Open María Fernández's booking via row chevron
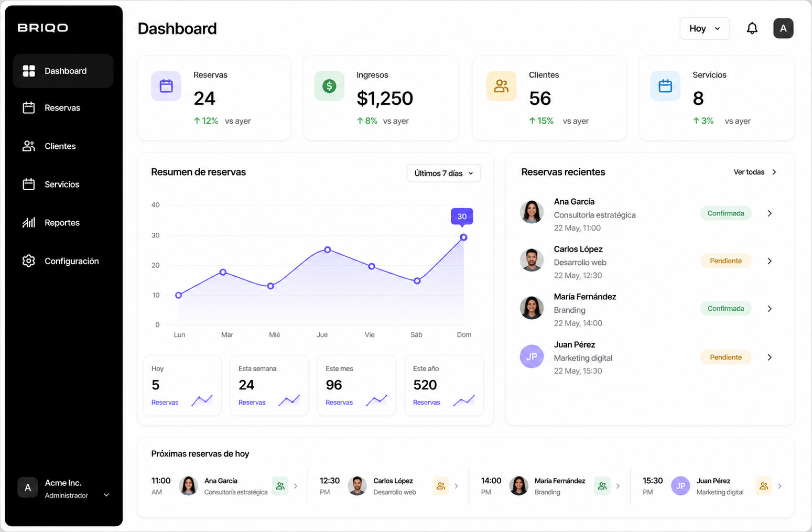The width and height of the screenshot is (812, 532). (x=770, y=309)
